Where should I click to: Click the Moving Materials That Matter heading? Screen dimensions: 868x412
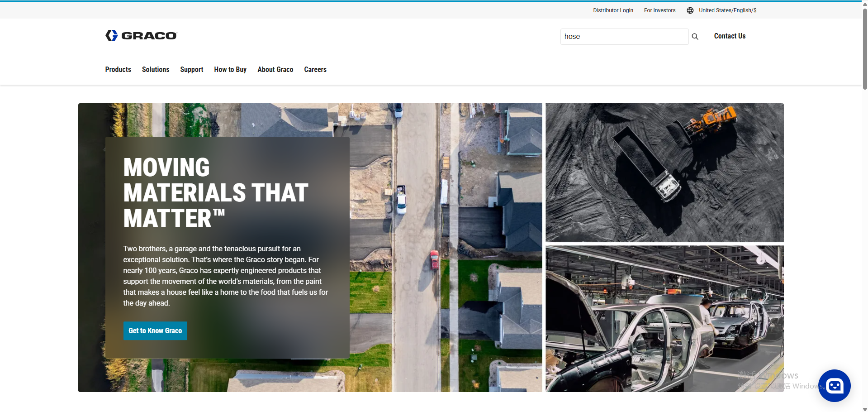[x=216, y=193]
